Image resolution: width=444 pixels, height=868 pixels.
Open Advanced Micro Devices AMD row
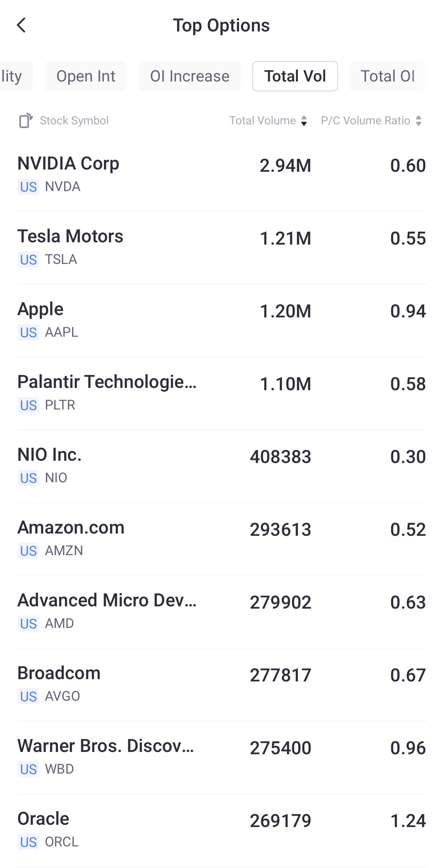tap(222, 611)
